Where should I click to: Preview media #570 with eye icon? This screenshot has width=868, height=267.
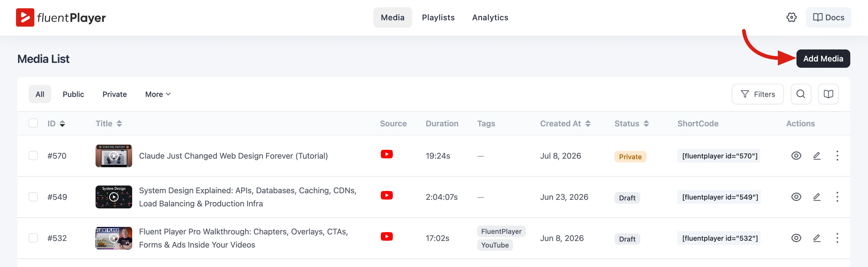(796, 156)
